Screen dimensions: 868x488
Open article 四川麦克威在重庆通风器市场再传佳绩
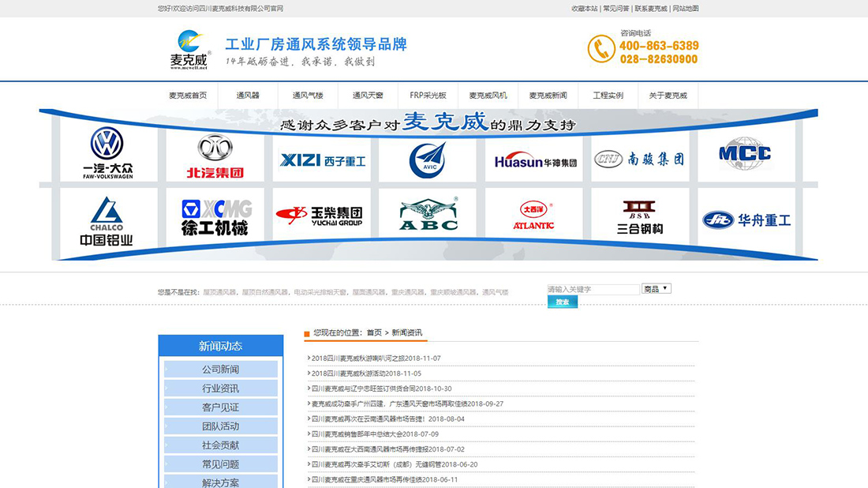pos(384,479)
